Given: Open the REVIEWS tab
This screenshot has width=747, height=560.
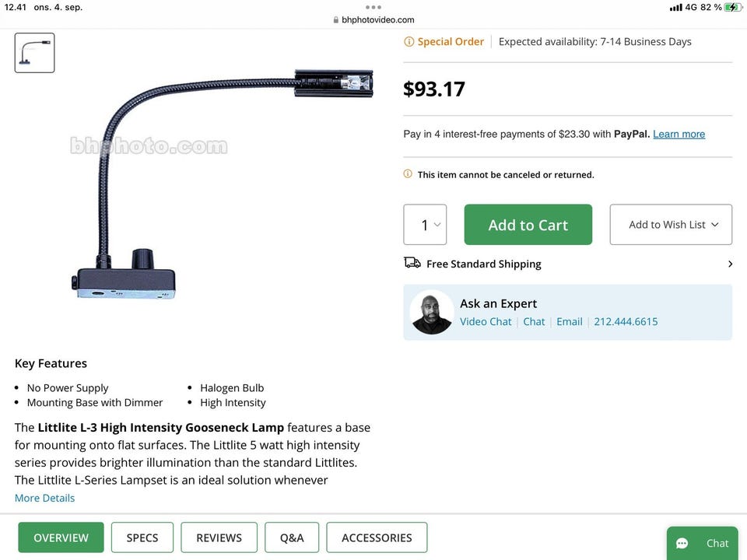Looking at the screenshot, I should [219, 537].
